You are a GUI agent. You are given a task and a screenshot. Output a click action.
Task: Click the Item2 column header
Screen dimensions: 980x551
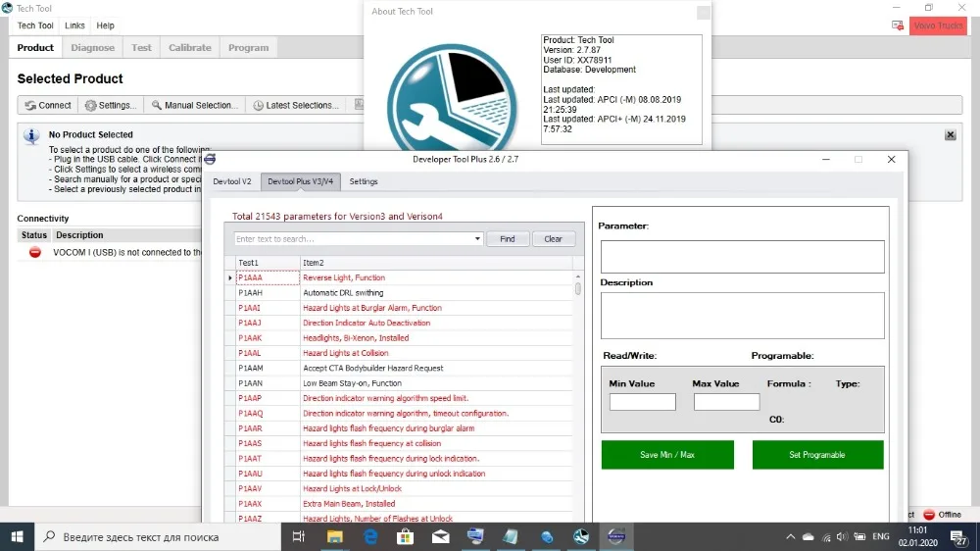click(x=436, y=263)
